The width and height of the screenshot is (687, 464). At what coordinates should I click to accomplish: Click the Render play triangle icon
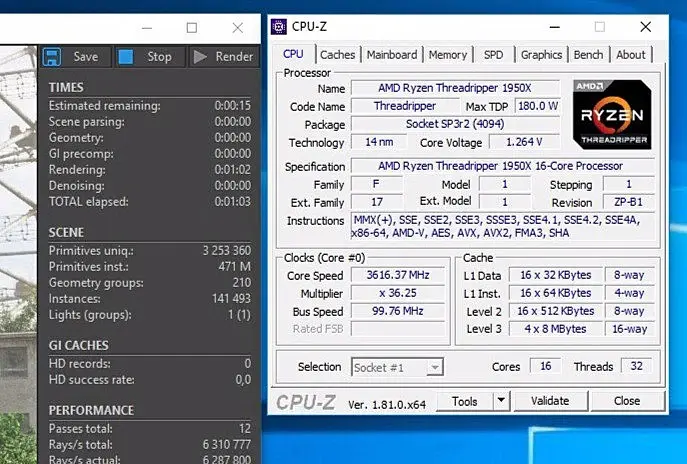click(x=200, y=57)
